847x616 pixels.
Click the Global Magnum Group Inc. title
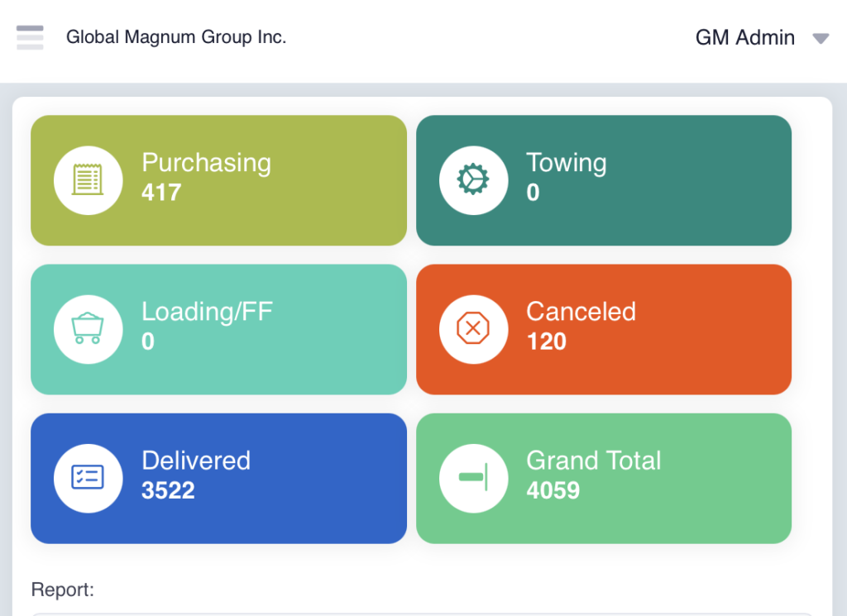click(176, 37)
